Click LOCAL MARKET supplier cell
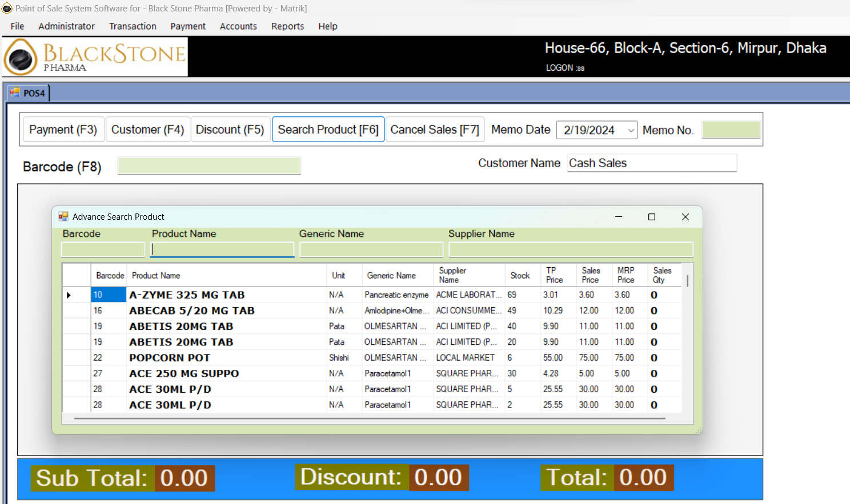The width and height of the screenshot is (850, 504). coord(469,358)
